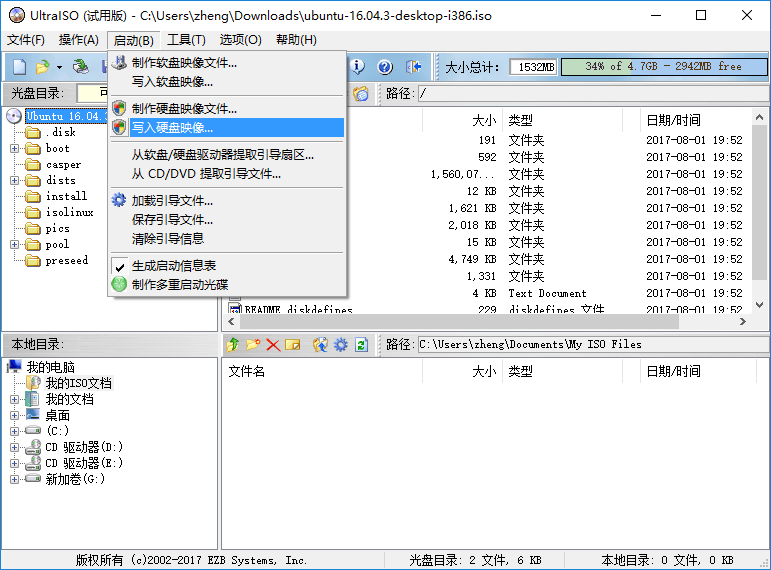Click the Add to ISO icon
Image resolution: width=771 pixels, height=570 pixels.
point(320,345)
